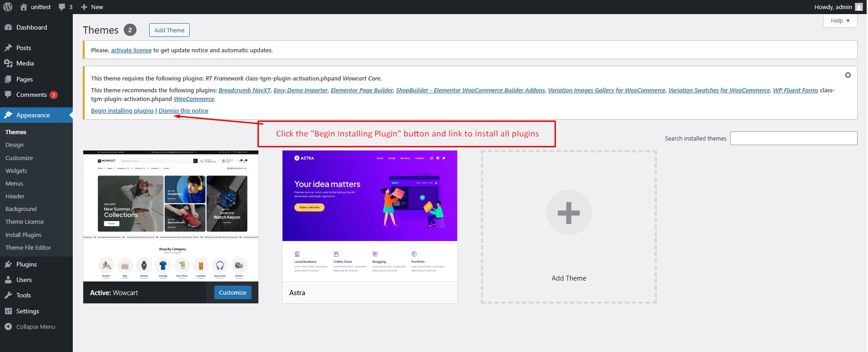This screenshot has height=352, width=868.
Task: Focus the Search installed themes field
Action: point(793,138)
